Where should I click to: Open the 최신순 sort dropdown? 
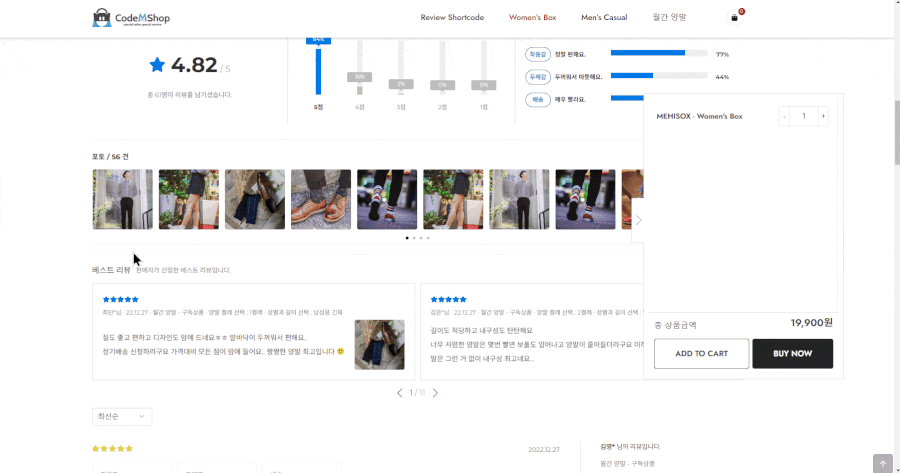coord(121,416)
